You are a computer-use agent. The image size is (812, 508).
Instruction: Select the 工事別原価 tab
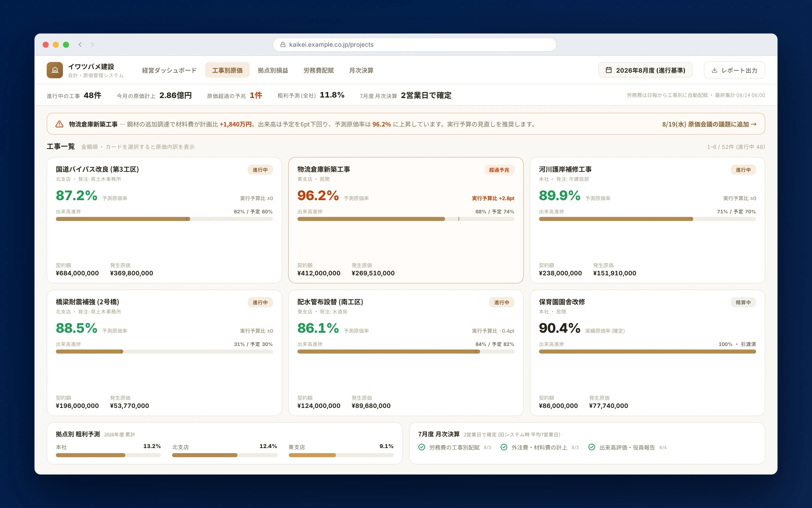[x=227, y=70]
